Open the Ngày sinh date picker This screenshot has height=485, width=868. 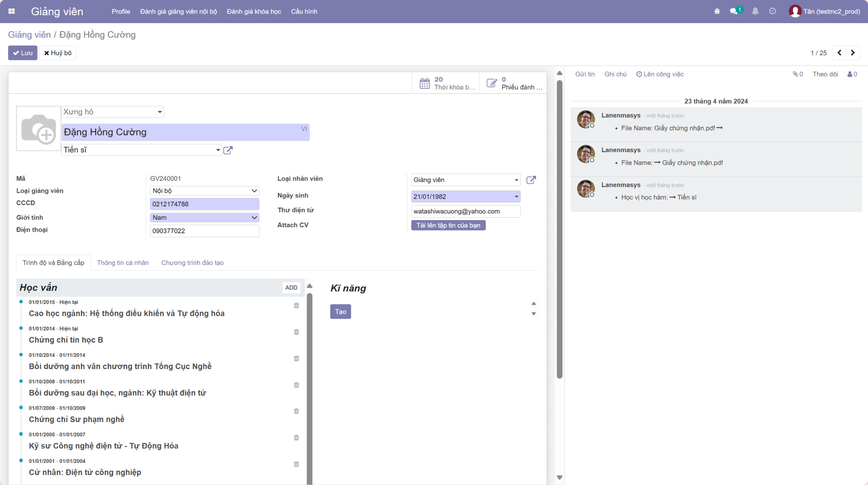(x=465, y=197)
